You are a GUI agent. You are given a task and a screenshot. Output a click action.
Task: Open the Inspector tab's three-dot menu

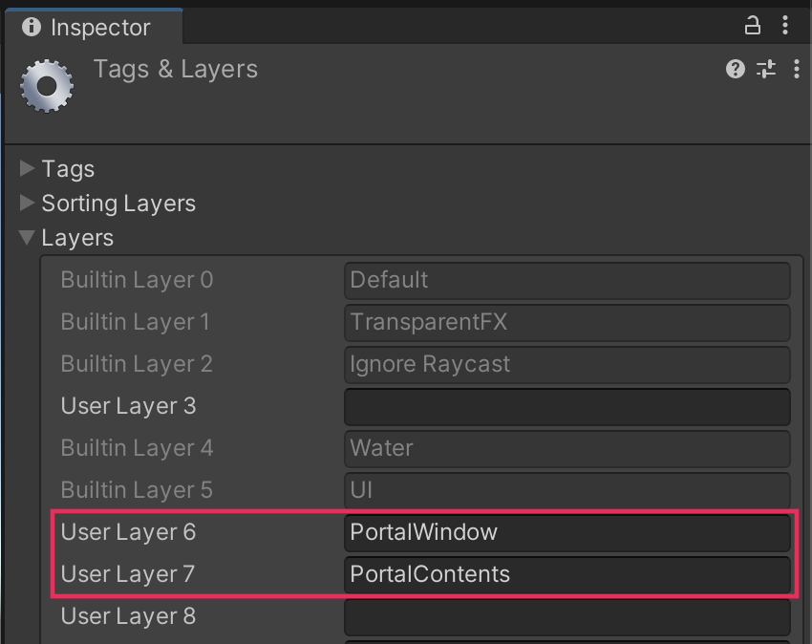(x=785, y=26)
